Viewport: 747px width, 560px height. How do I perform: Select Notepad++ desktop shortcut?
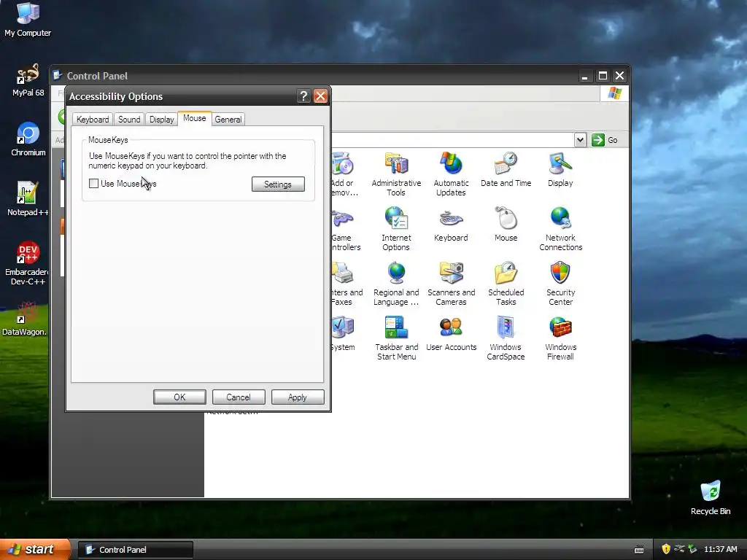coord(27,199)
